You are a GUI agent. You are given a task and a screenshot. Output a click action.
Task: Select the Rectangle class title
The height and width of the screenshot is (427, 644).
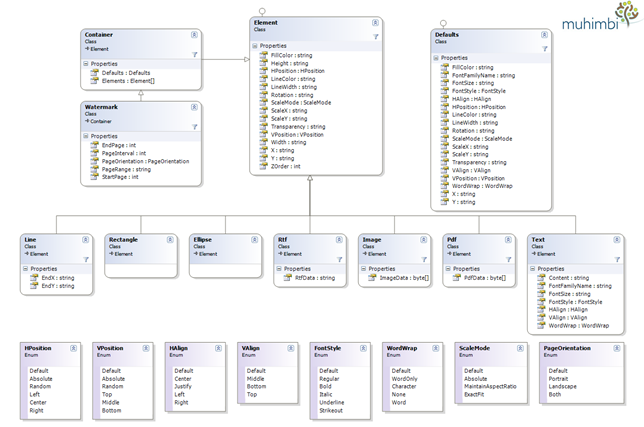pyautogui.click(x=123, y=240)
